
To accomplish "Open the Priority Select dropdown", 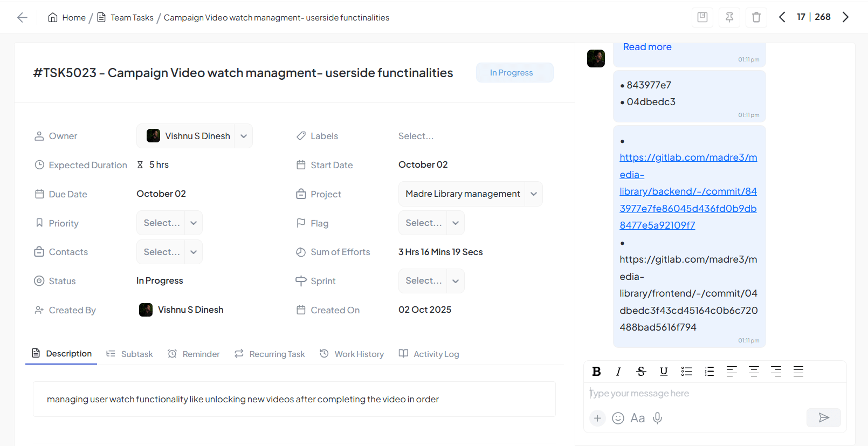I will [169, 223].
